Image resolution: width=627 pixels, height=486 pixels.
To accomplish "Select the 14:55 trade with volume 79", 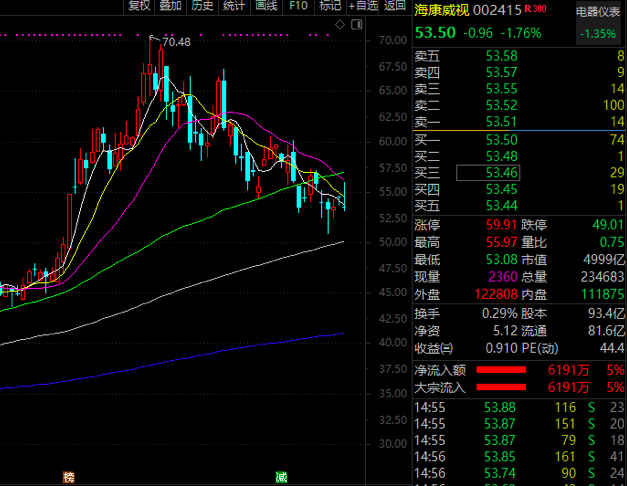I will click(519, 440).
